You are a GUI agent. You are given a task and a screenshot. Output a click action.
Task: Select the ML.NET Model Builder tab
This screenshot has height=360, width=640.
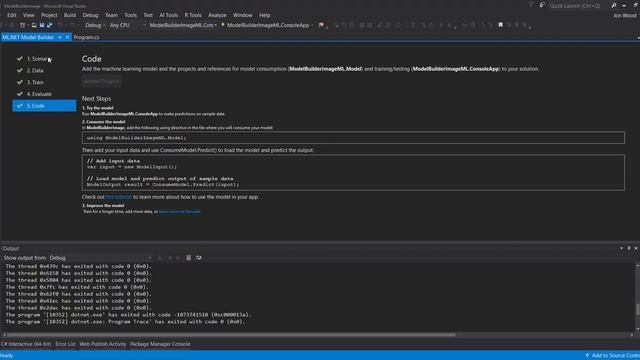click(x=28, y=37)
